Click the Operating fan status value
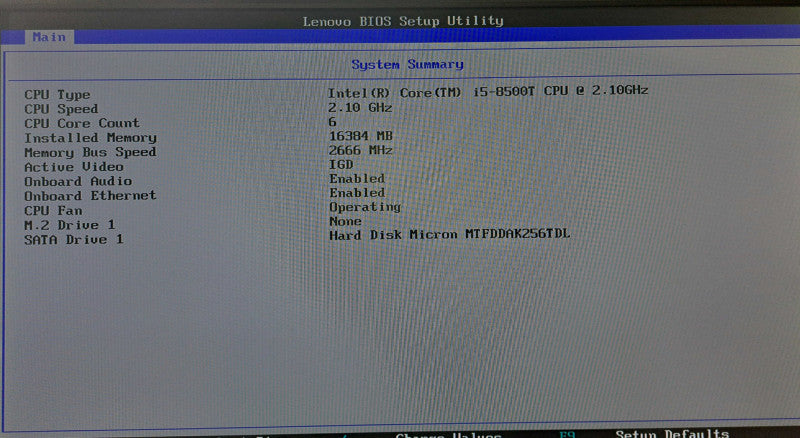Image resolution: width=800 pixels, height=438 pixels. [x=365, y=207]
